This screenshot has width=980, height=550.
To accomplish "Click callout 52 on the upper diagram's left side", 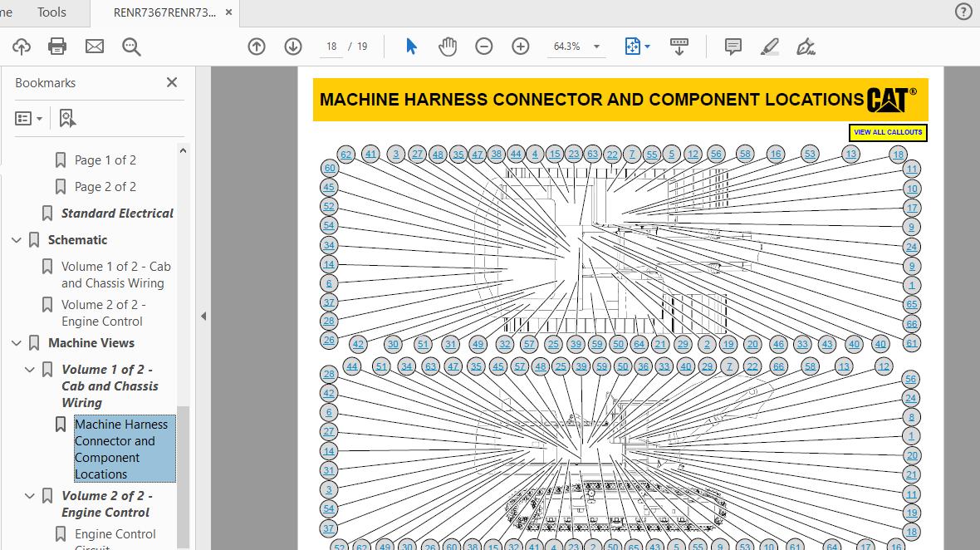I will 330,206.
